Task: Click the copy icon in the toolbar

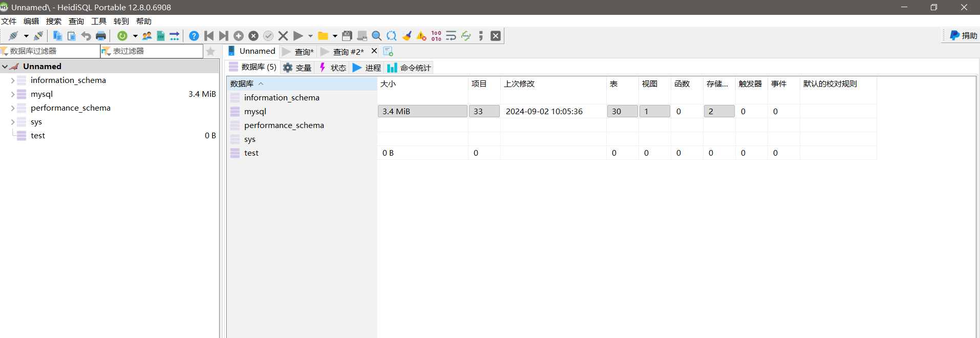Action: pos(57,36)
